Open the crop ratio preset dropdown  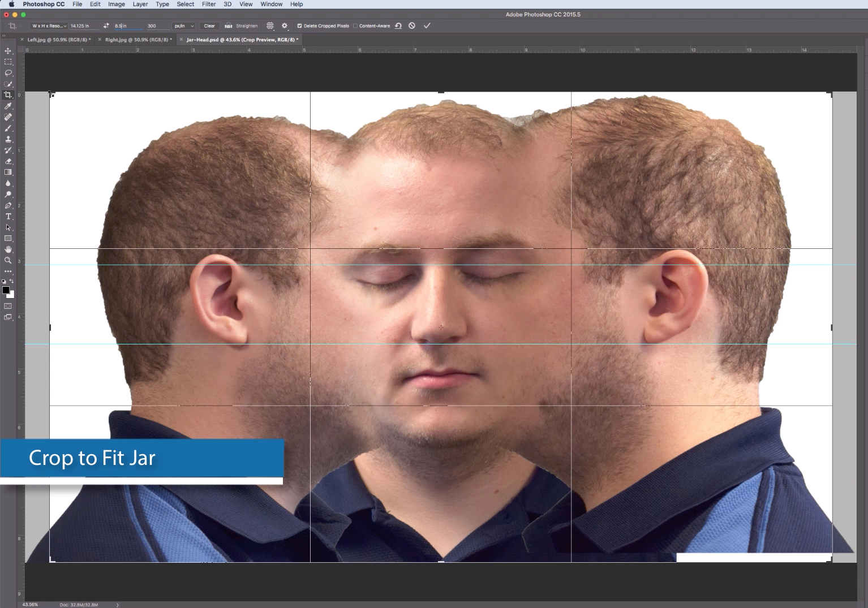coord(48,25)
